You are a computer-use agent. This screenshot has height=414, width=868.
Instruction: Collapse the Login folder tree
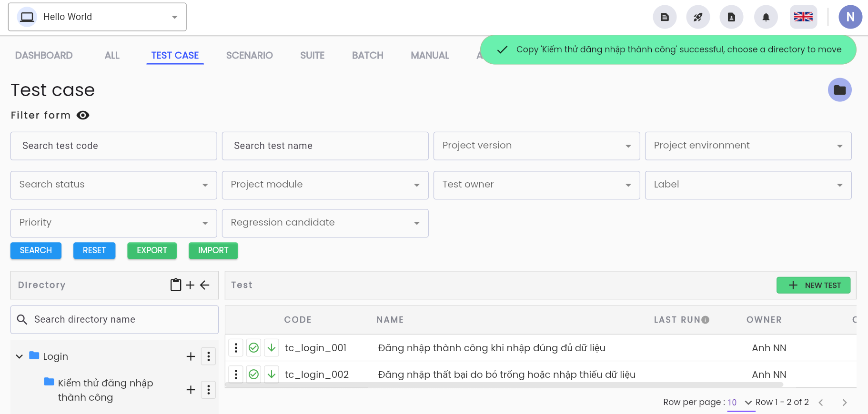tap(20, 356)
